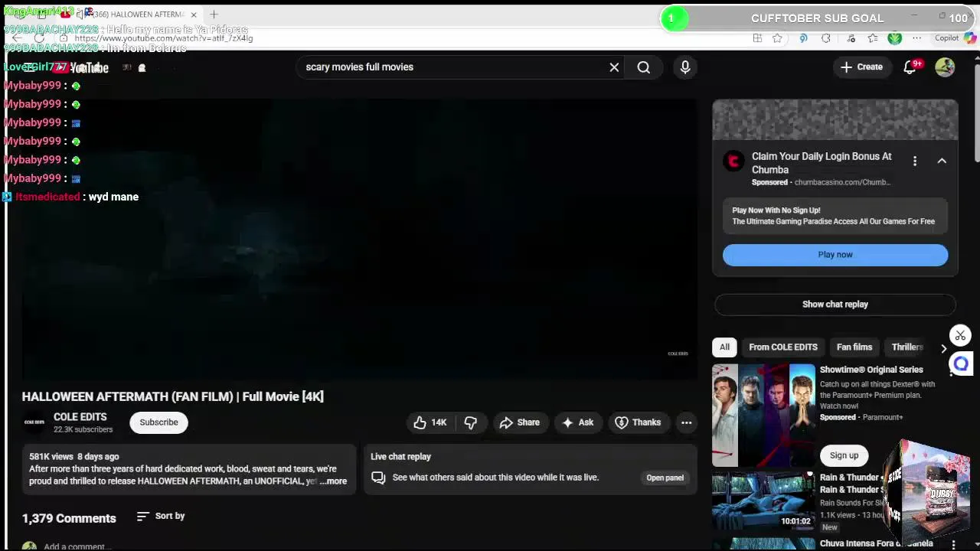Click the Share button

pyautogui.click(x=520, y=422)
